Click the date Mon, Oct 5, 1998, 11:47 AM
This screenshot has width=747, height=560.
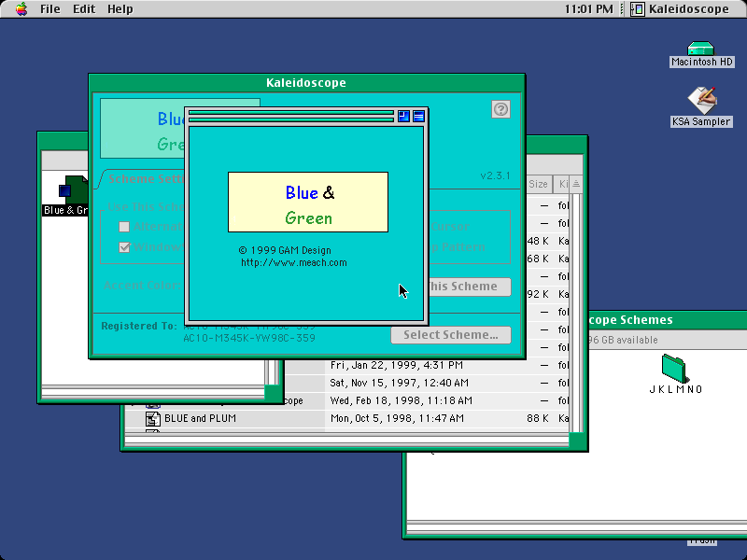(397, 418)
